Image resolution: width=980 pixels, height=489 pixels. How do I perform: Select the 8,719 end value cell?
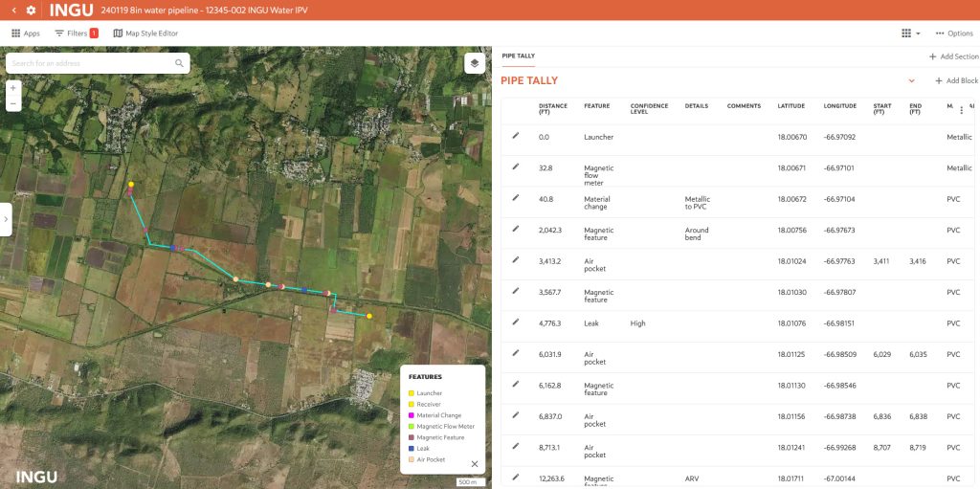918,448
